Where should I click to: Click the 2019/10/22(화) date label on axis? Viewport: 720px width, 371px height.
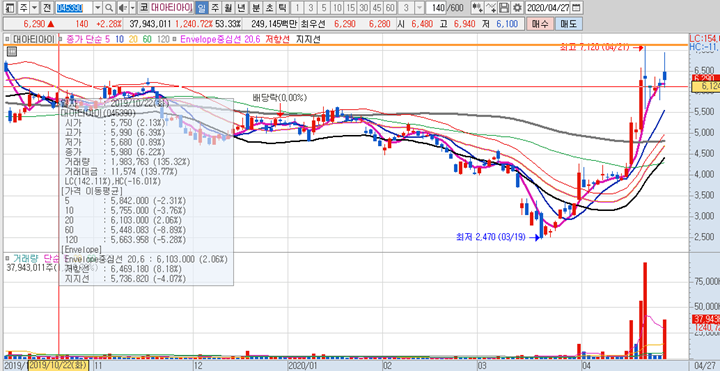coord(58,366)
